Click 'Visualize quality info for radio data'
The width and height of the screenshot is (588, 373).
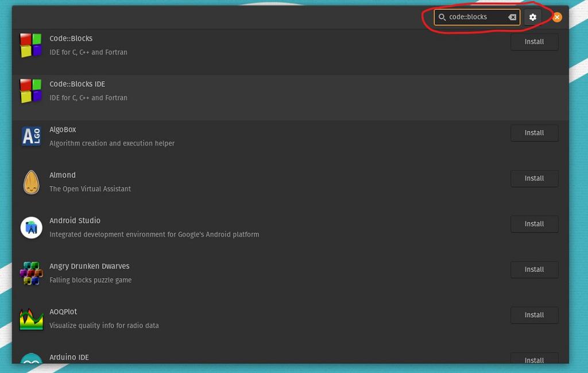[104, 325]
